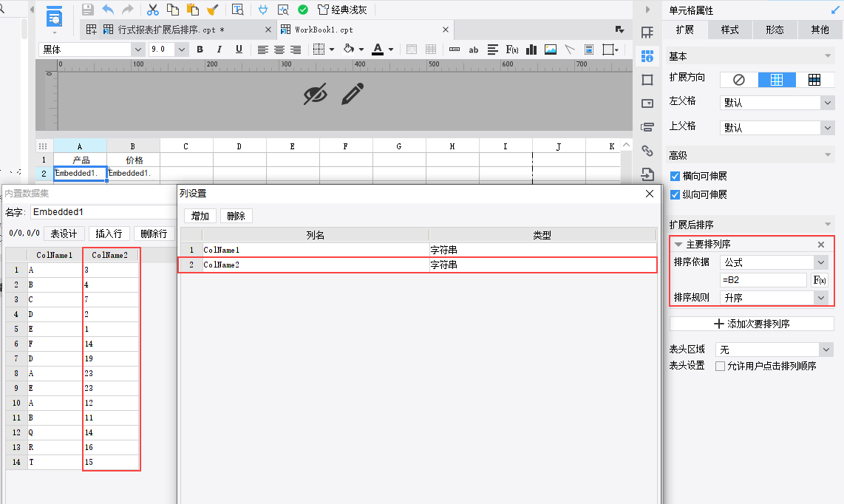Click the 表设计 button
This screenshot has height=504, width=844.
[x=64, y=234]
